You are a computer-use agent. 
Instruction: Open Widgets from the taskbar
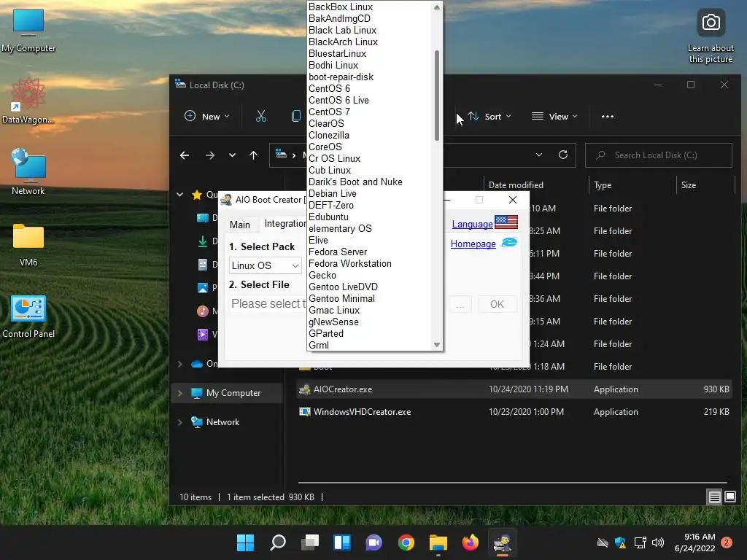(342, 542)
